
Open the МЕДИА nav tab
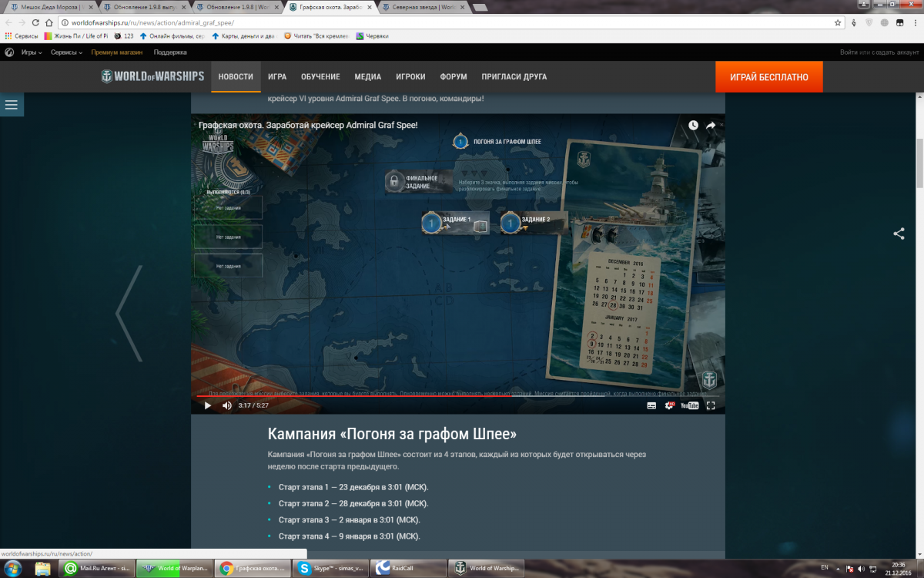[x=368, y=77]
